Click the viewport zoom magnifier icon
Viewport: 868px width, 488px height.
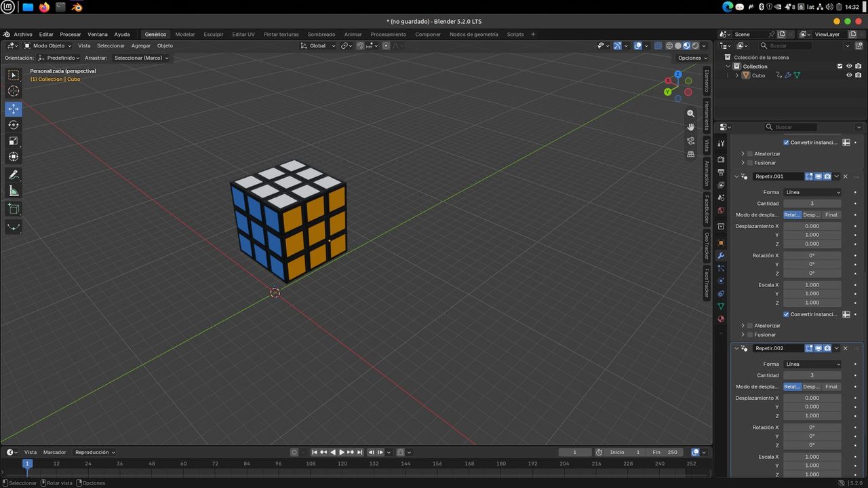[x=690, y=113]
